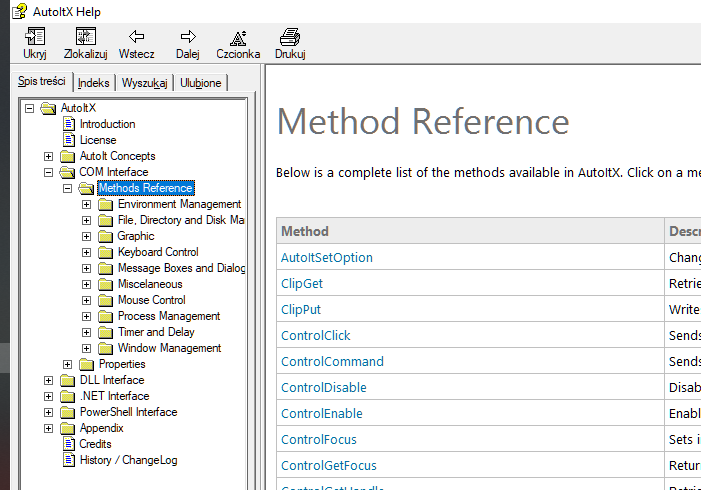Click the Mouse Control folder icon
Image resolution: width=701 pixels, height=490 pixels.
point(106,300)
